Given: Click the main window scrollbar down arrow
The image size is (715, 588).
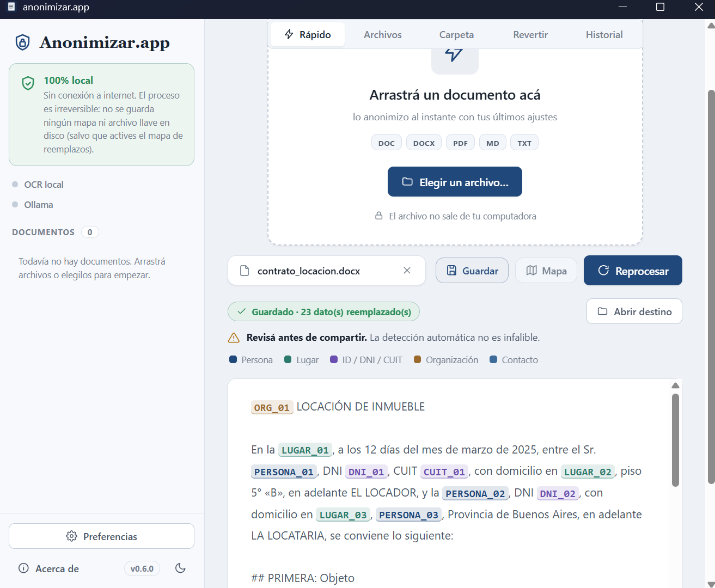Looking at the screenshot, I should pyautogui.click(x=711, y=584).
